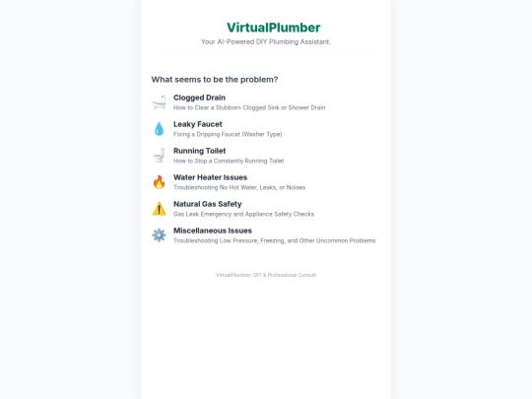Viewport: 532px width, 399px height.
Task: Click the toilet icon
Action: click(x=159, y=156)
